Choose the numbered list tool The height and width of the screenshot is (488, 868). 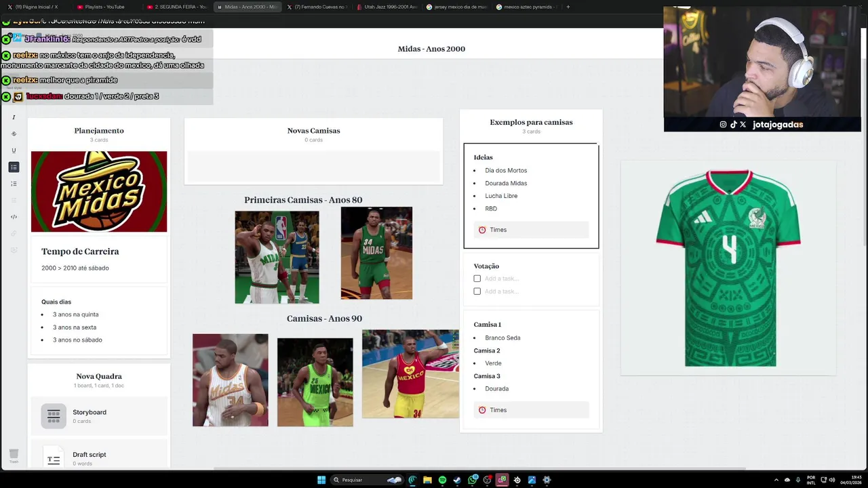[x=14, y=184]
